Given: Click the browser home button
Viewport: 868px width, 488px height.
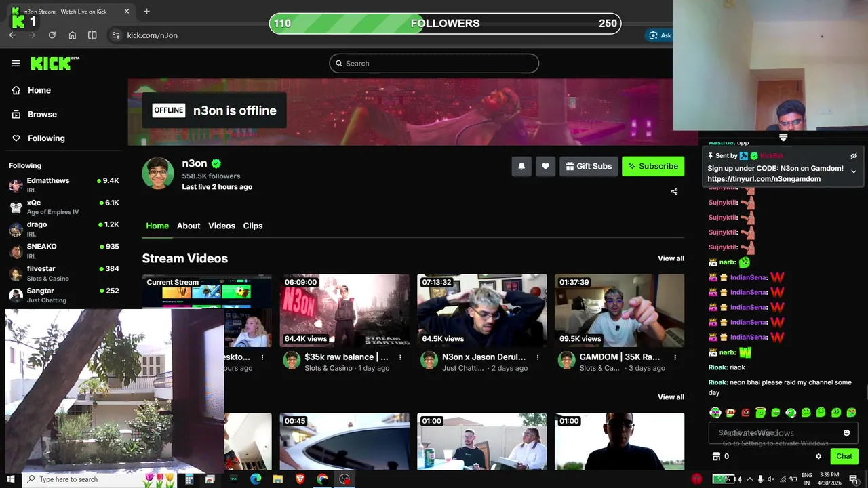Looking at the screenshot, I should click(73, 35).
